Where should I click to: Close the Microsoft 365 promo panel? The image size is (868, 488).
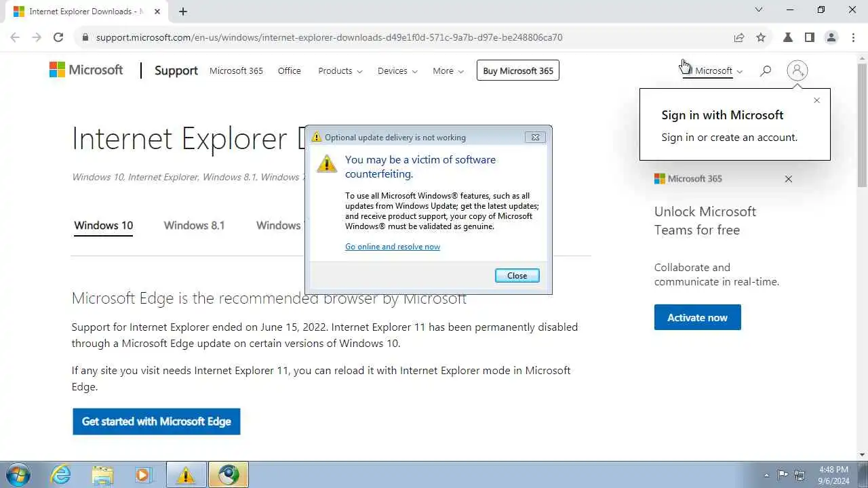(788, 179)
